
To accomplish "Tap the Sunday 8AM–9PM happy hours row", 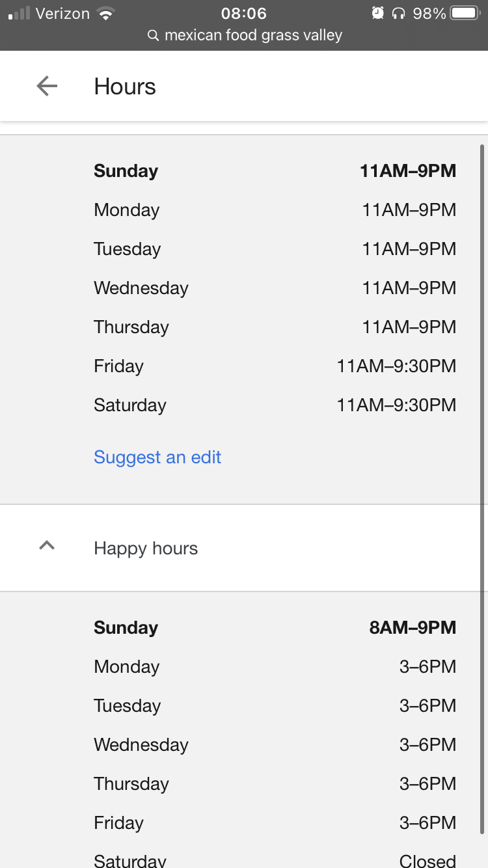I will click(x=275, y=628).
